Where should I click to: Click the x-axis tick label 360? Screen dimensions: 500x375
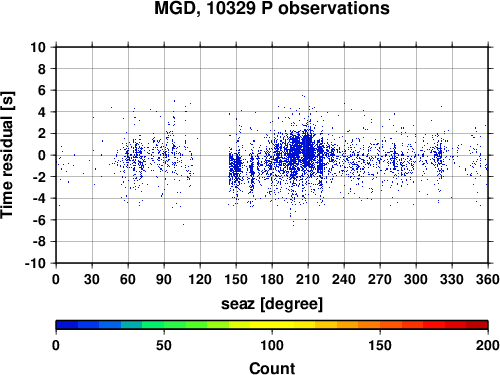click(488, 279)
